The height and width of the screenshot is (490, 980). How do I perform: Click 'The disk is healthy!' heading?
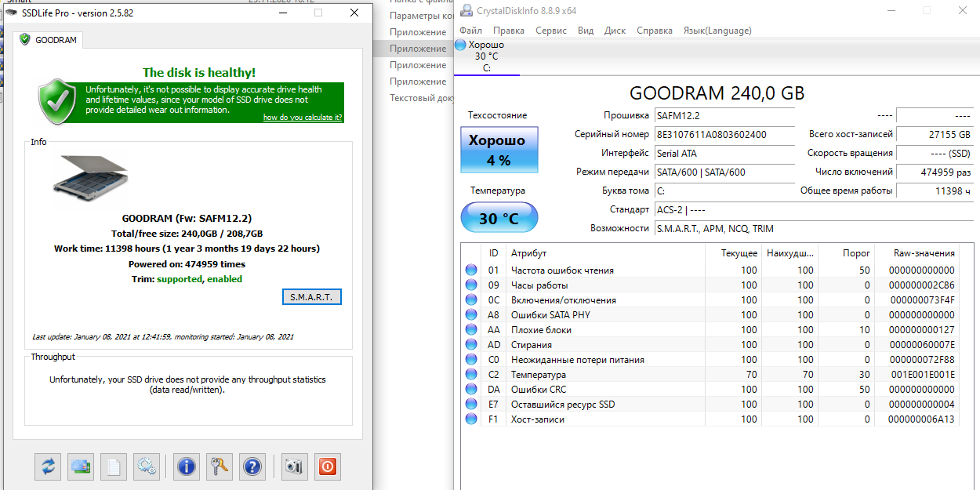(x=199, y=72)
